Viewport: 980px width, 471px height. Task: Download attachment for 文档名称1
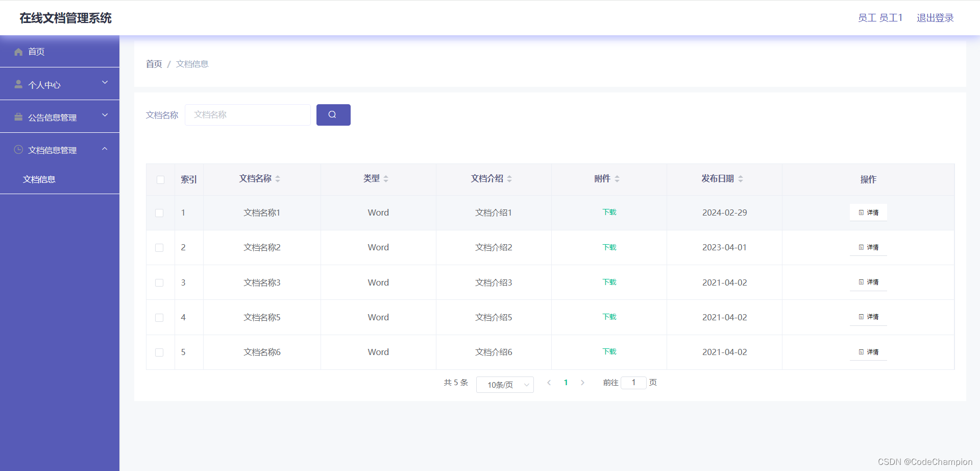pos(609,213)
